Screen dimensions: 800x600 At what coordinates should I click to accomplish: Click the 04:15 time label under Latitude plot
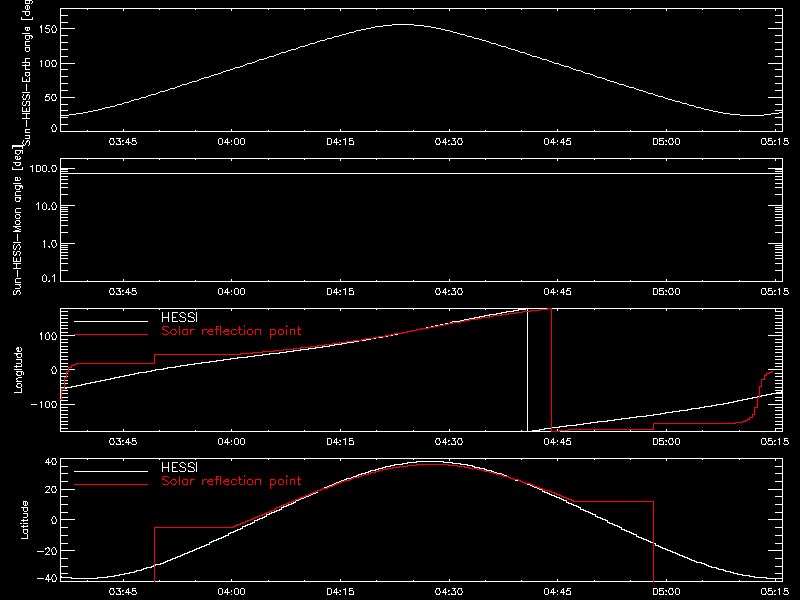pyautogui.click(x=340, y=592)
